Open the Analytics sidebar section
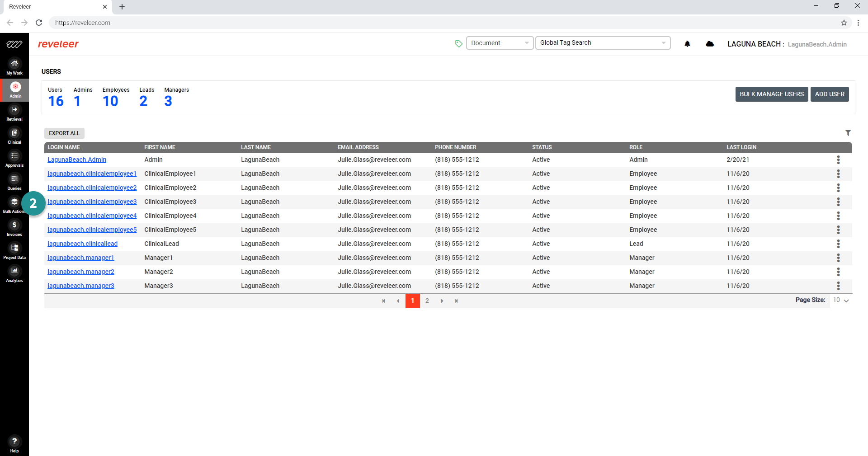 click(14, 274)
